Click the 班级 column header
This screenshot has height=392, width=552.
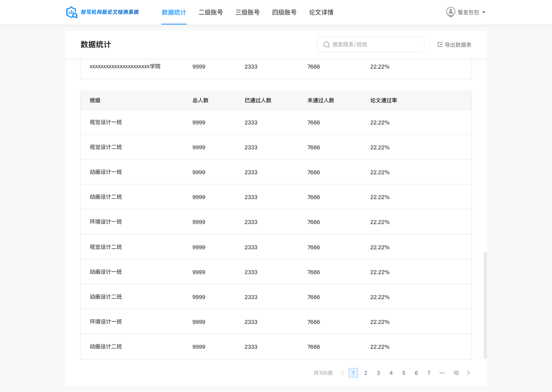[x=95, y=100]
